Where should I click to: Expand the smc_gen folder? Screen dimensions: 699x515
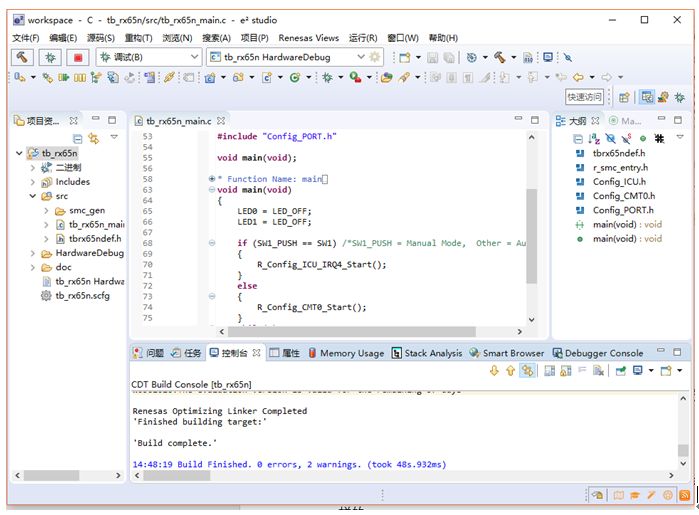[46, 211]
